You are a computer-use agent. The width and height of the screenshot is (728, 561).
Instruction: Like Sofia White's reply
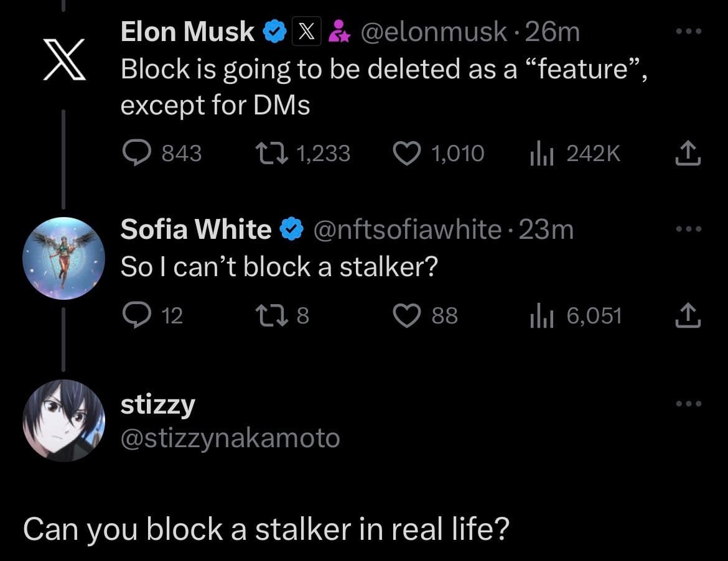(408, 315)
